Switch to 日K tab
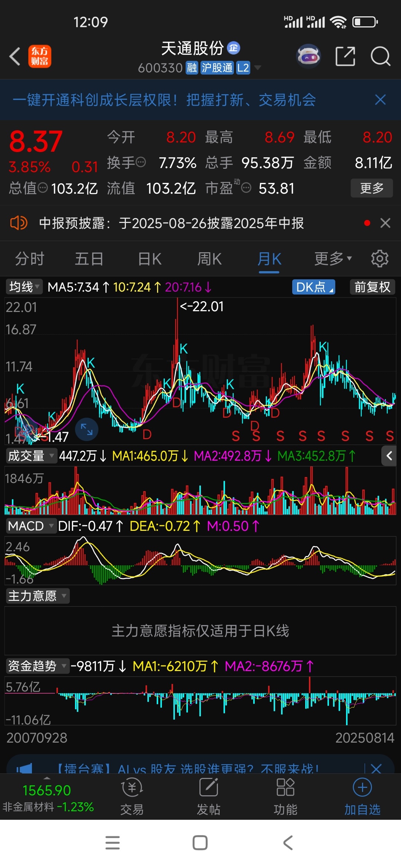The width and height of the screenshot is (401, 868). 150,259
